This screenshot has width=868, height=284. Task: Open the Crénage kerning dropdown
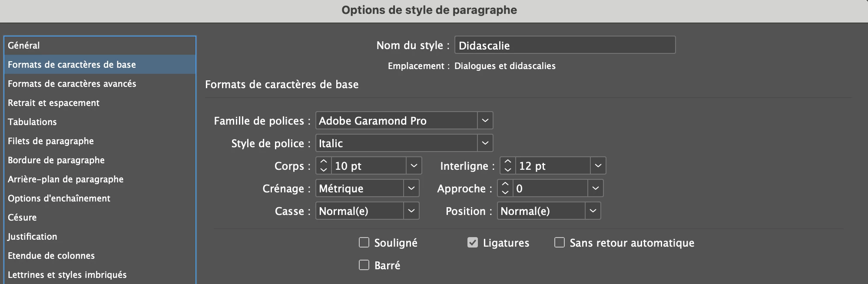click(411, 188)
